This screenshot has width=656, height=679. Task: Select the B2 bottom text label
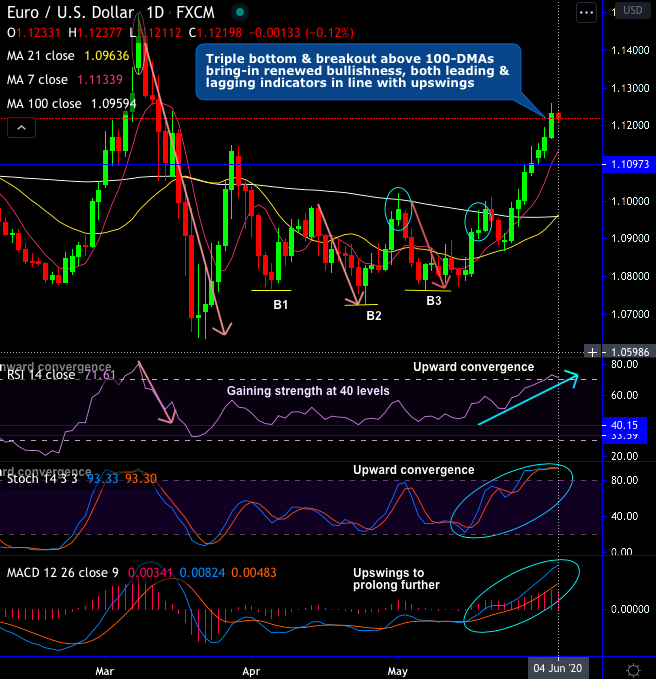[374, 316]
